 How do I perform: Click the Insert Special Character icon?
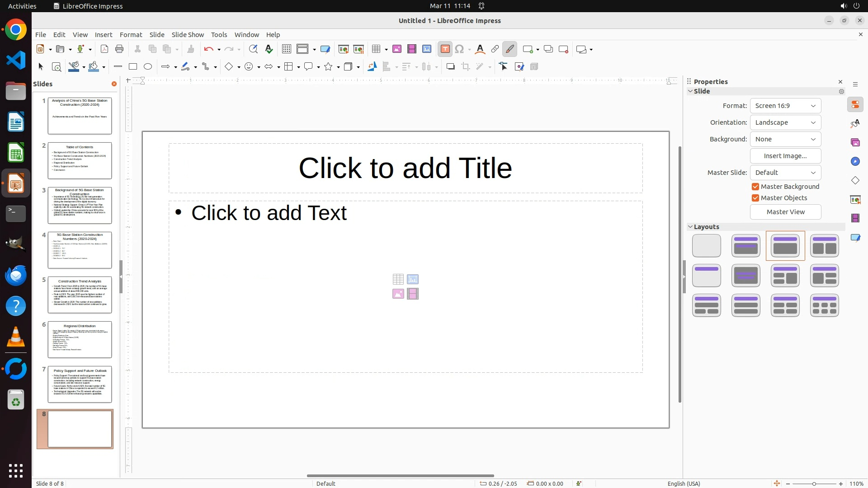click(460, 49)
